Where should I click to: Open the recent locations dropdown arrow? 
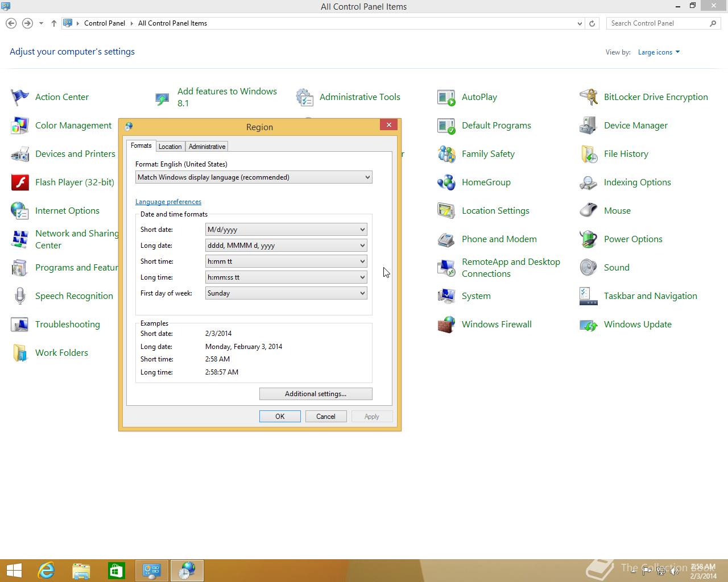41,23
